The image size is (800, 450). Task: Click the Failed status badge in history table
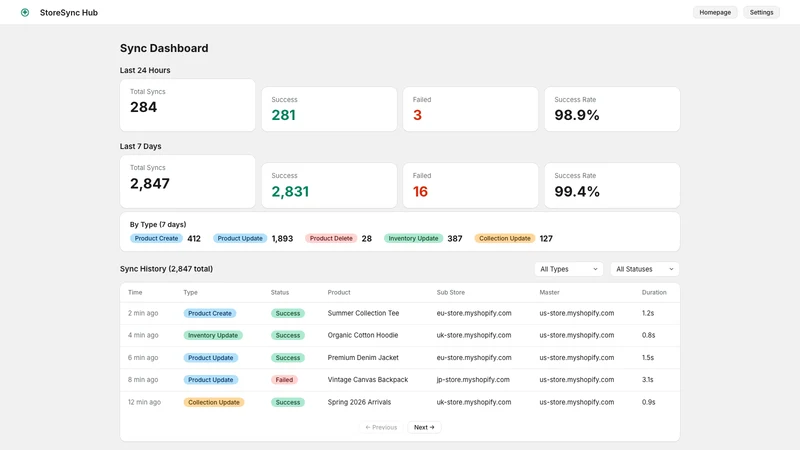(284, 380)
